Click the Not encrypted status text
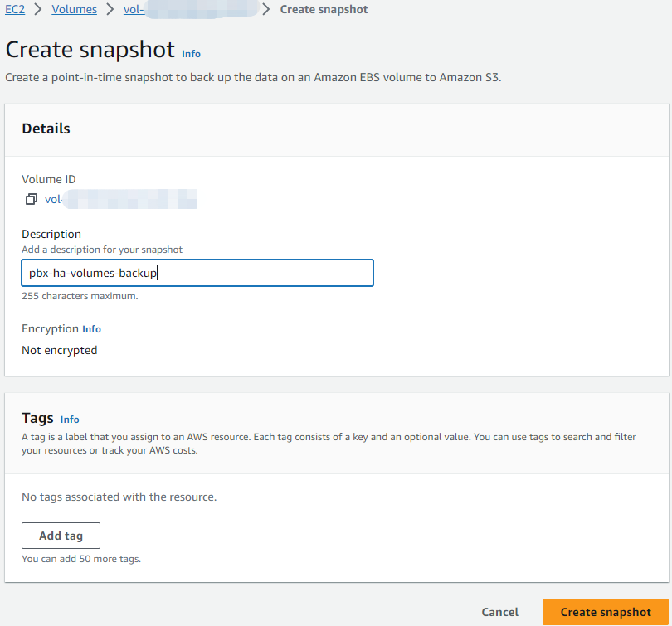 pyautogui.click(x=59, y=350)
